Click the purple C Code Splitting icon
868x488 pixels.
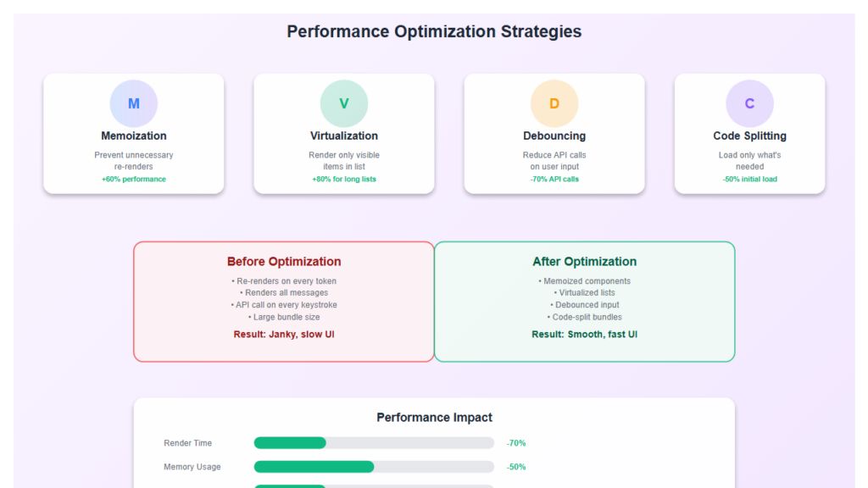point(749,104)
